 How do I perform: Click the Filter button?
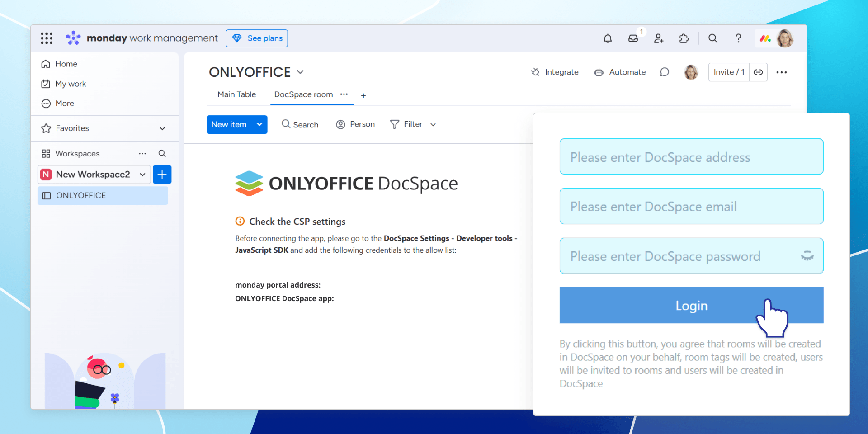406,125
